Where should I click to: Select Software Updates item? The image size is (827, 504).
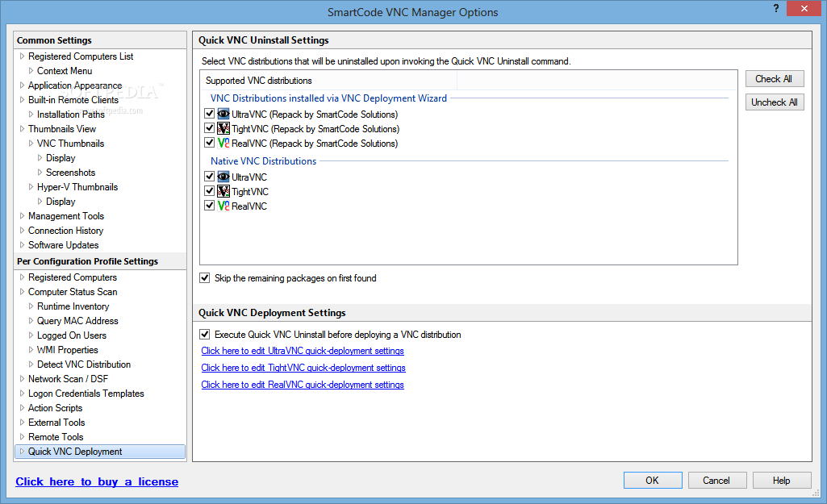coord(63,245)
